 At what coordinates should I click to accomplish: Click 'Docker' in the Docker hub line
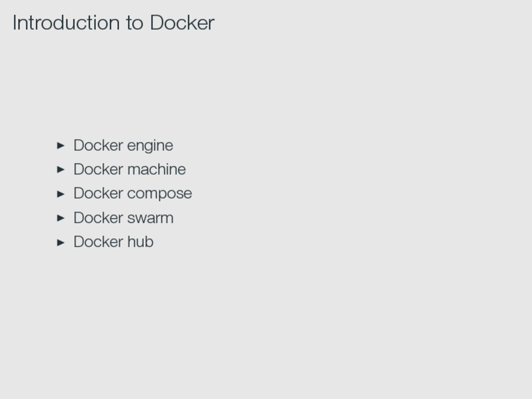98,242
